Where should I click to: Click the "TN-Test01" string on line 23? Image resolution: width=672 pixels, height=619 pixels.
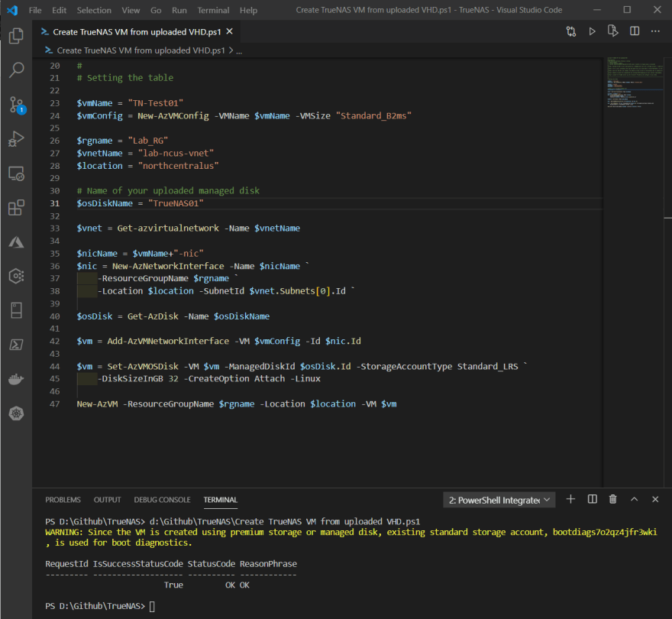156,103
